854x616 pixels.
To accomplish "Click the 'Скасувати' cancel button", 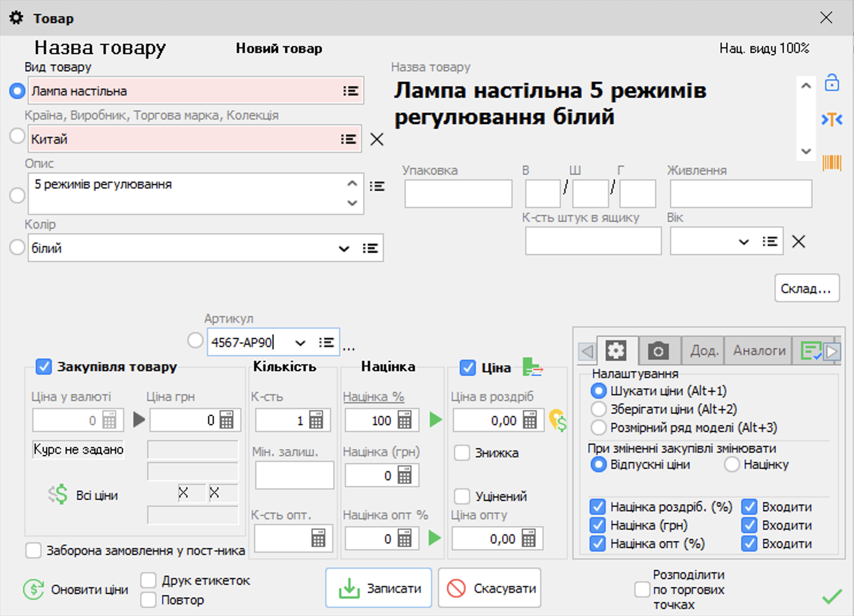I will point(489,587).
